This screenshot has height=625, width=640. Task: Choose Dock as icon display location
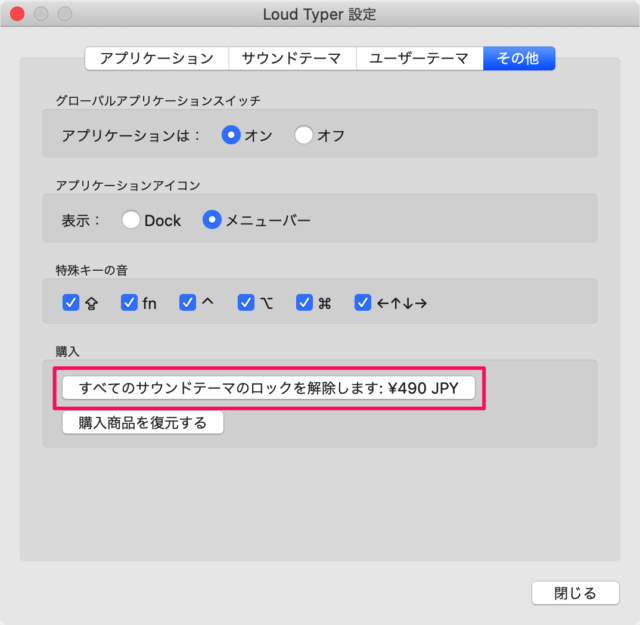pyautogui.click(x=131, y=220)
